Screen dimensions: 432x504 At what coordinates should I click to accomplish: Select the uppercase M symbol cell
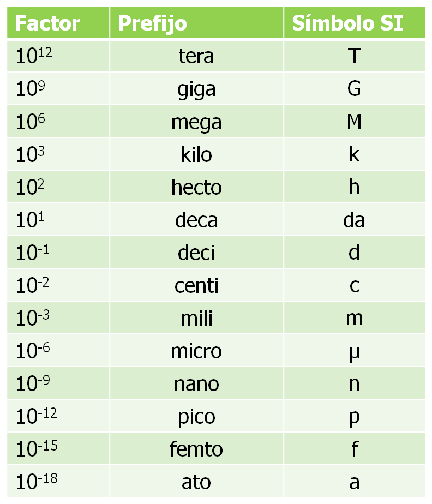(x=354, y=122)
